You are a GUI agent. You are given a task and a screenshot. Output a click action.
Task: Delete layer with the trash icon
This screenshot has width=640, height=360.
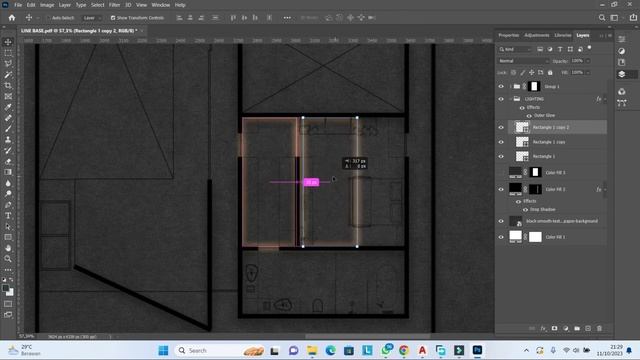[599, 328]
